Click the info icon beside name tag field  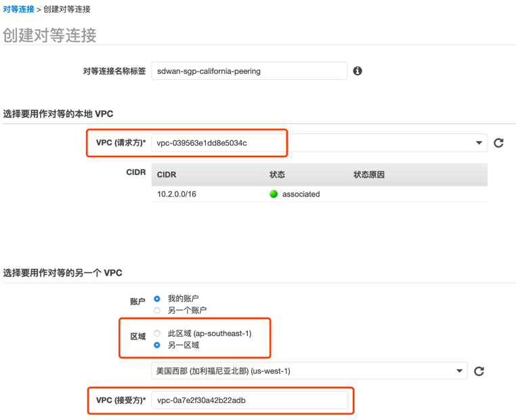point(358,70)
